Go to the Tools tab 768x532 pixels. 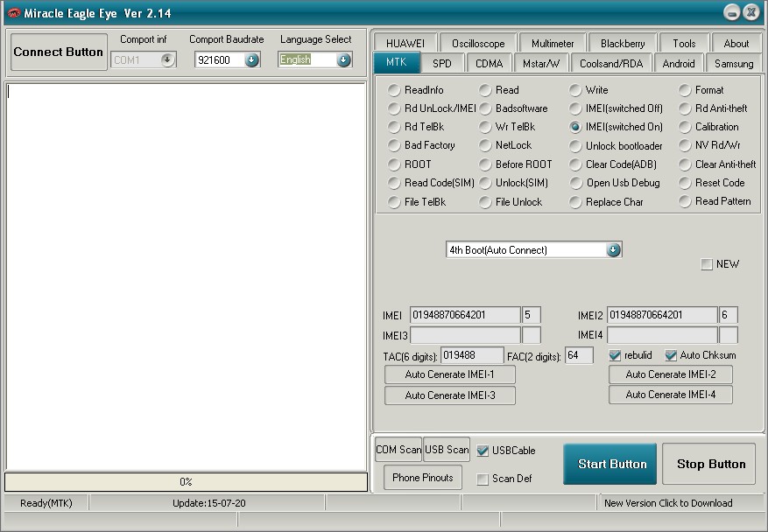point(684,43)
